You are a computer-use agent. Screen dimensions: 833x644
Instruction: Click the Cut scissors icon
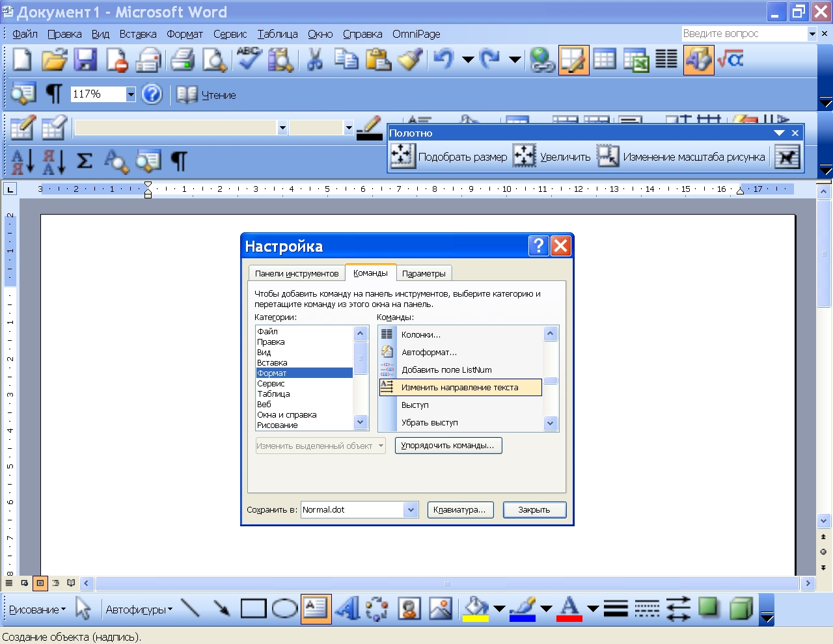tap(315, 60)
